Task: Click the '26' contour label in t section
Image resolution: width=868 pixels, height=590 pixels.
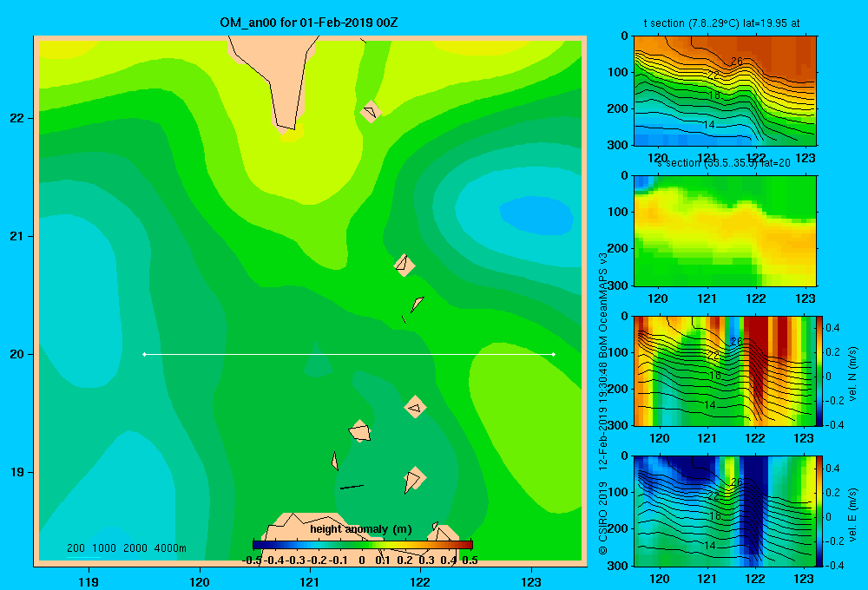Action: [737, 62]
